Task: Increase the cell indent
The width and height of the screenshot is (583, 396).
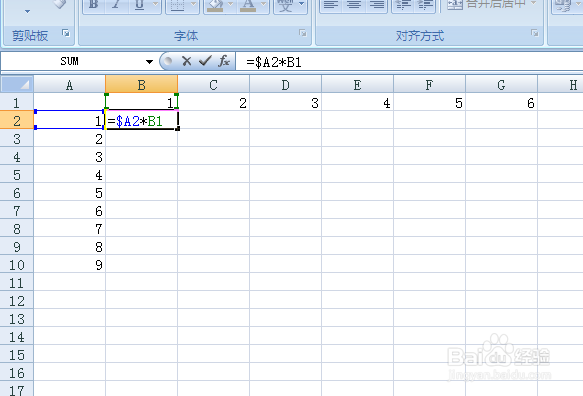Action: click(x=425, y=5)
